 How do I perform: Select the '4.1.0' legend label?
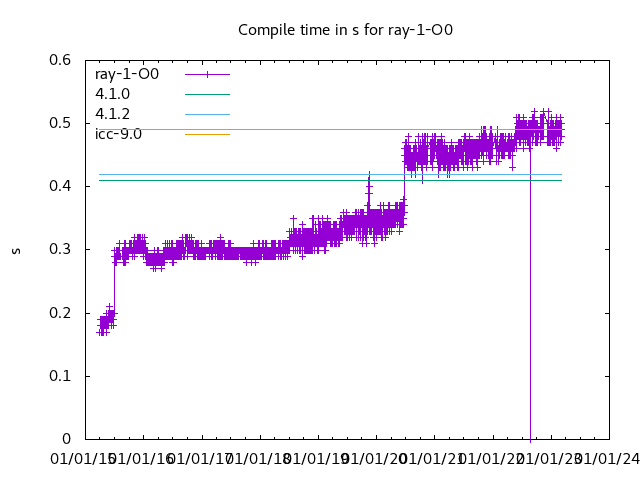pyautogui.click(x=112, y=94)
